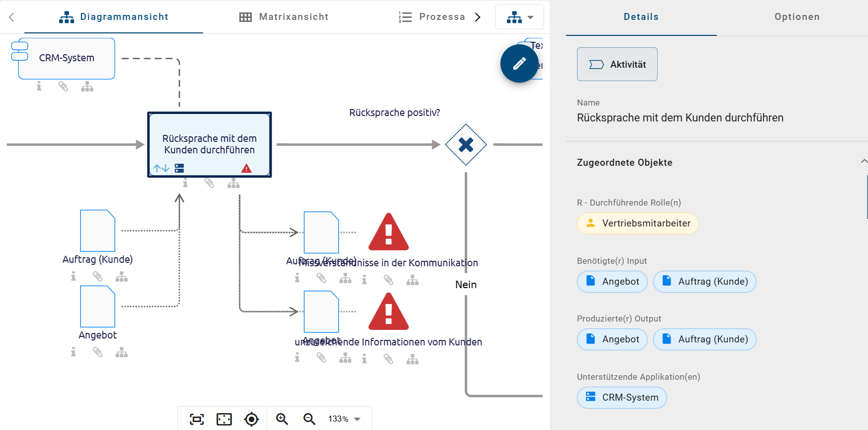The image size is (868, 430).
Task: Click the up-down arrows icon inside the activity
Action: pos(161,168)
